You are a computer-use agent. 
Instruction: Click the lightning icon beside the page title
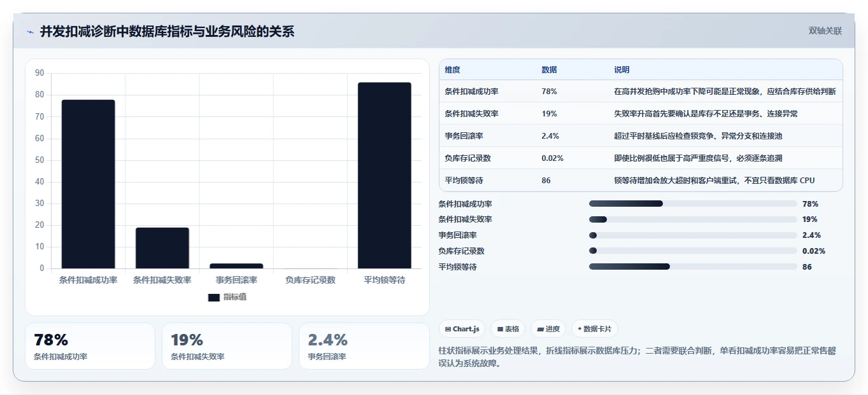(x=30, y=31)
